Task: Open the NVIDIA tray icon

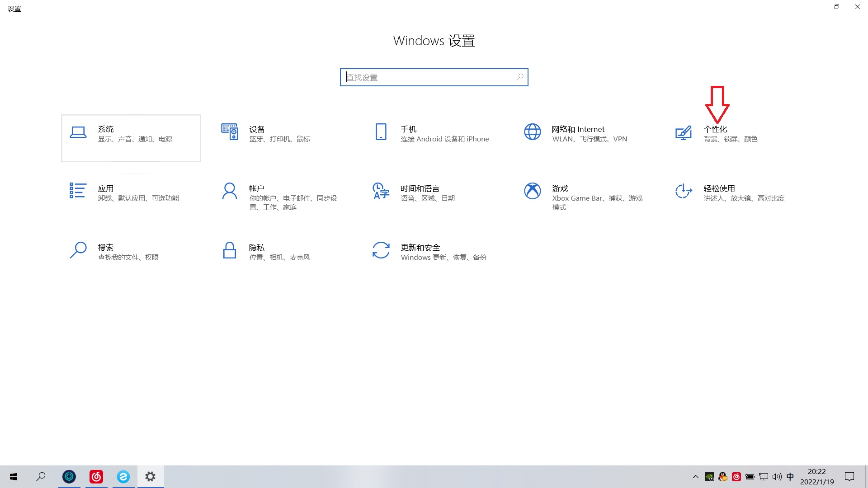Action: click(x=709, y=477)
